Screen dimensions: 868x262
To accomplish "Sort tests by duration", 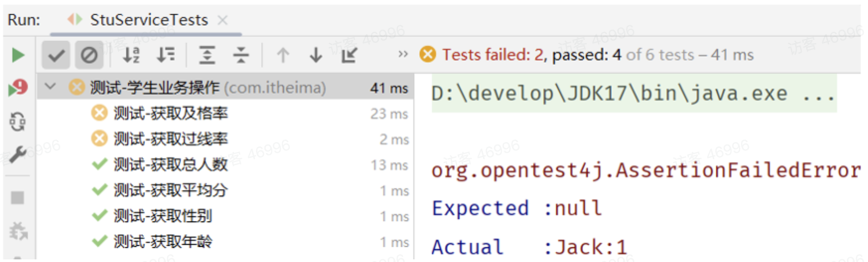I will click(x=166, y=55).
